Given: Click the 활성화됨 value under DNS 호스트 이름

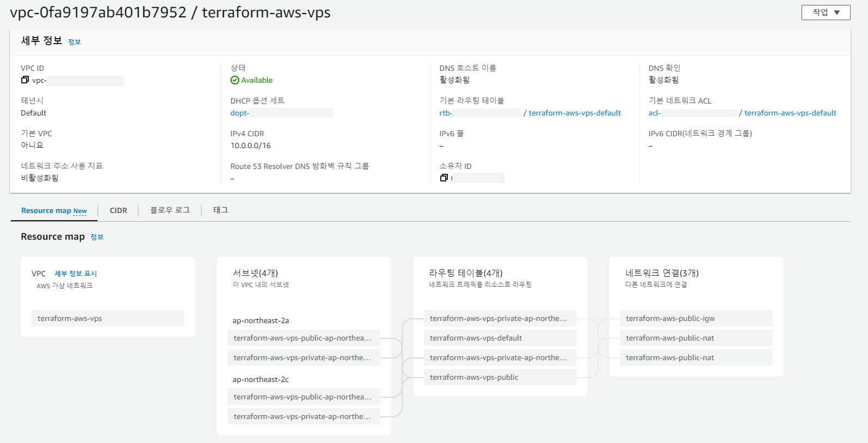Looking at the screenshot, I should [454, 80].
